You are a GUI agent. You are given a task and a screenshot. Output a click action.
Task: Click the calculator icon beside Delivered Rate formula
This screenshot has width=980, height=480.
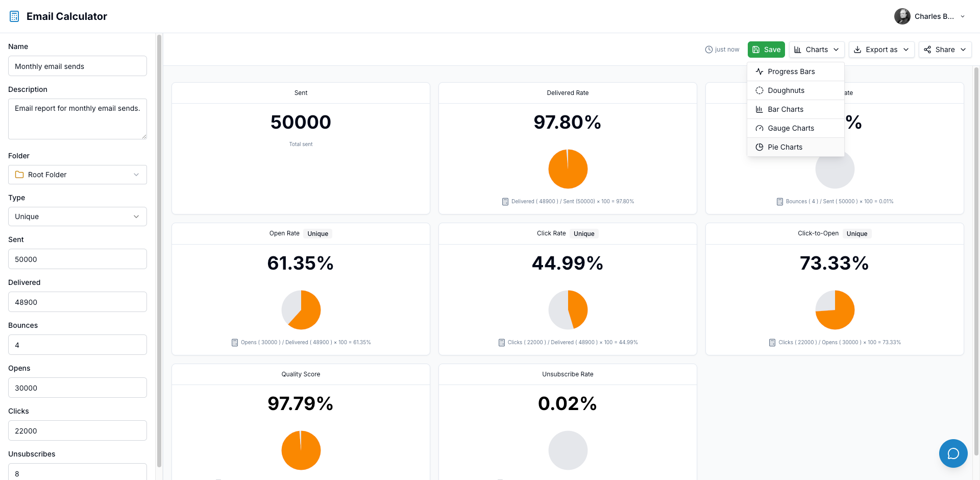pos(504,201)
